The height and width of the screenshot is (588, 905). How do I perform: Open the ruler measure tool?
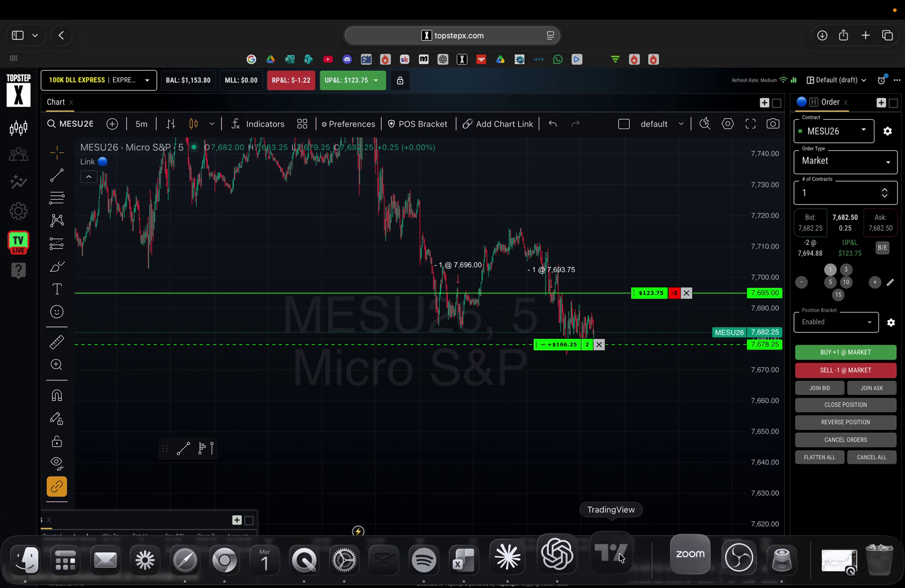tap(57, 342)
